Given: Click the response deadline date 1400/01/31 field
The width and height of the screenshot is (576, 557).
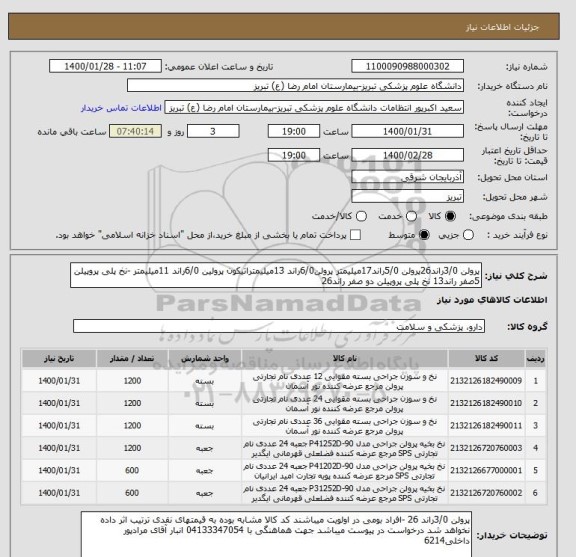Looking at the screenshot, I should point(407,131).
